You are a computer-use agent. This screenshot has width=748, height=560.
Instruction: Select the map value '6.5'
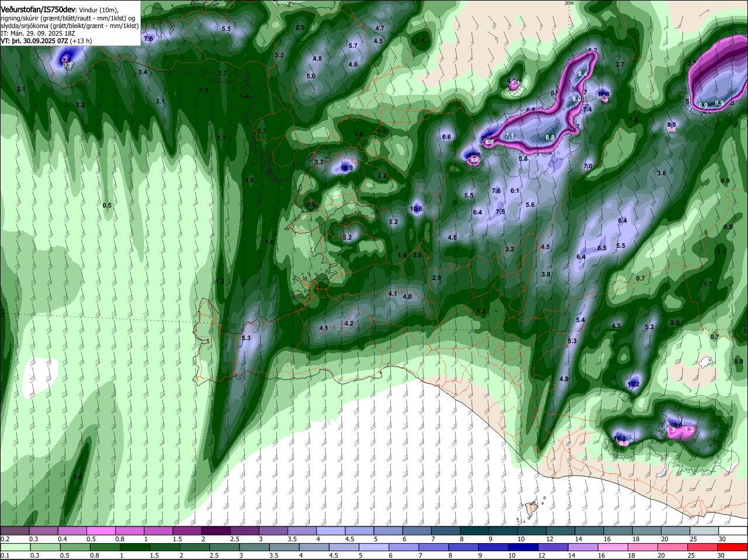pyautogui.click(x=602, y=248)
